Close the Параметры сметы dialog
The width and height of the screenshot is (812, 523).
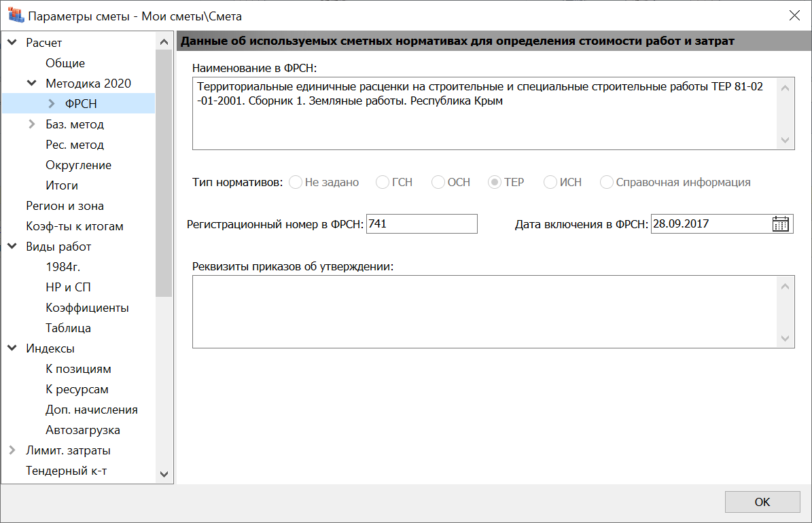[x=794, y=16]
